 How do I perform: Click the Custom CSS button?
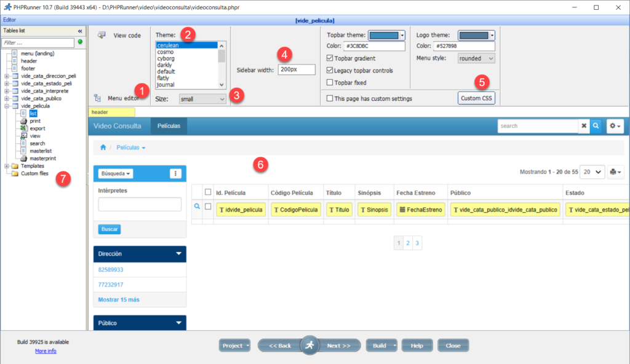point(476,98)
